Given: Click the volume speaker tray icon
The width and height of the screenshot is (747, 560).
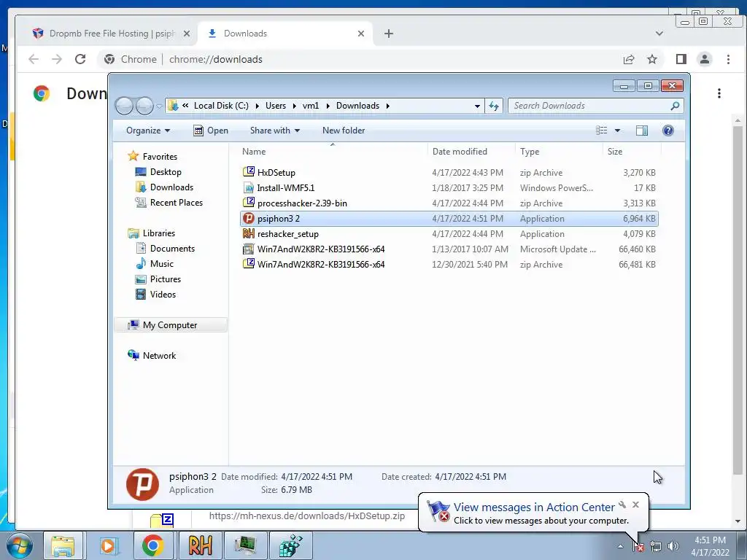Looking at the screenshot, I should click(673, 546).
